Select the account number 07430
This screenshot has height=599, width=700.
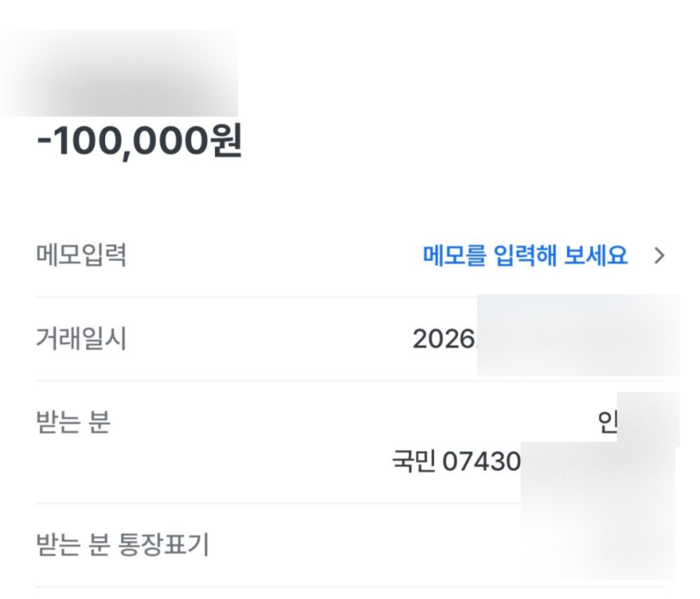pyautogui.click(x=482, y=462)
